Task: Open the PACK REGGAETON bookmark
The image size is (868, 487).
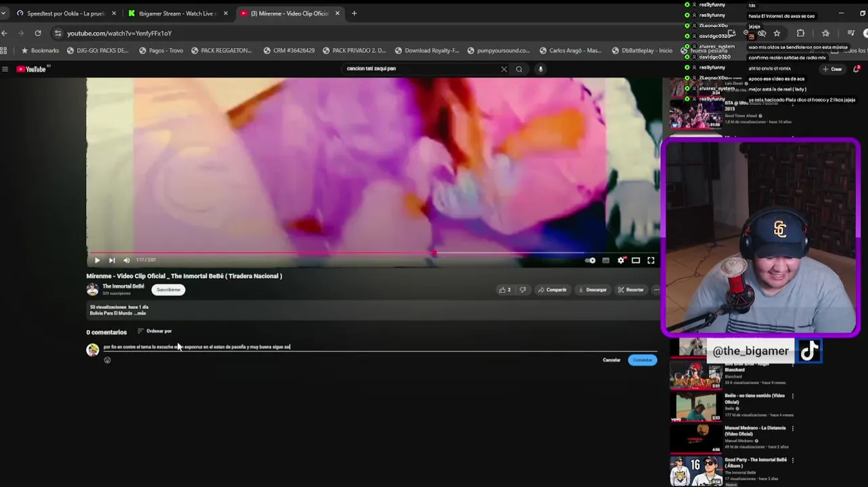Action: pos(221,51)
